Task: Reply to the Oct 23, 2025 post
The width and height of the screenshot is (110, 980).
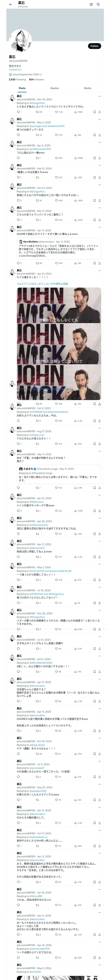Action: 18,200
